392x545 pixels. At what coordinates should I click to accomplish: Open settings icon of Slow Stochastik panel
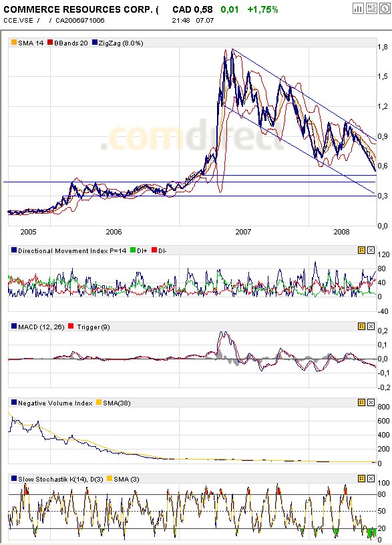coord(361,478)
